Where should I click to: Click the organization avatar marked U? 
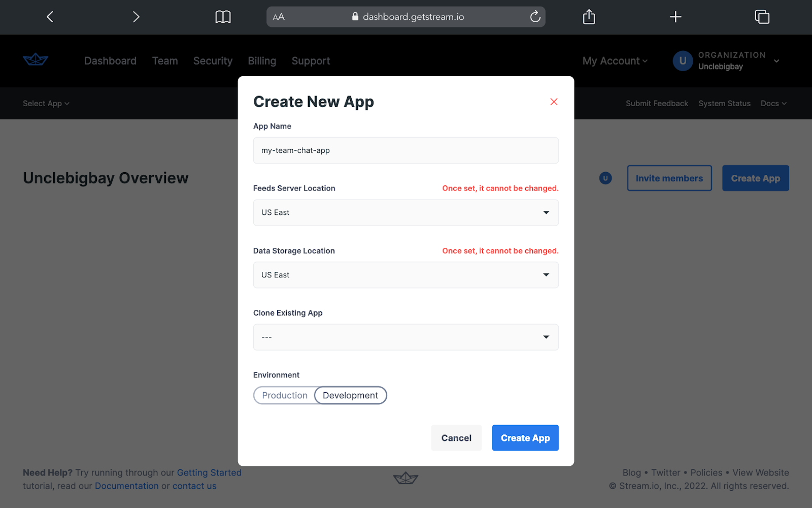[x=682, y=60]
